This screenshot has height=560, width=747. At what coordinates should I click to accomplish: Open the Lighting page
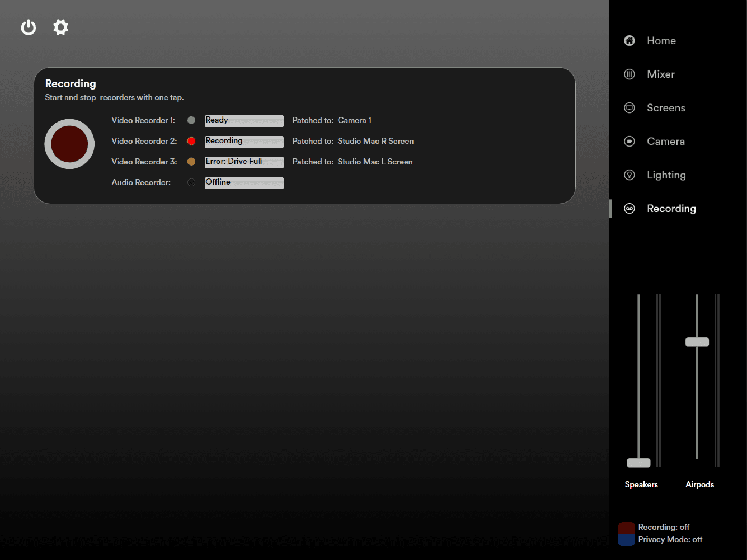[666, 175]
